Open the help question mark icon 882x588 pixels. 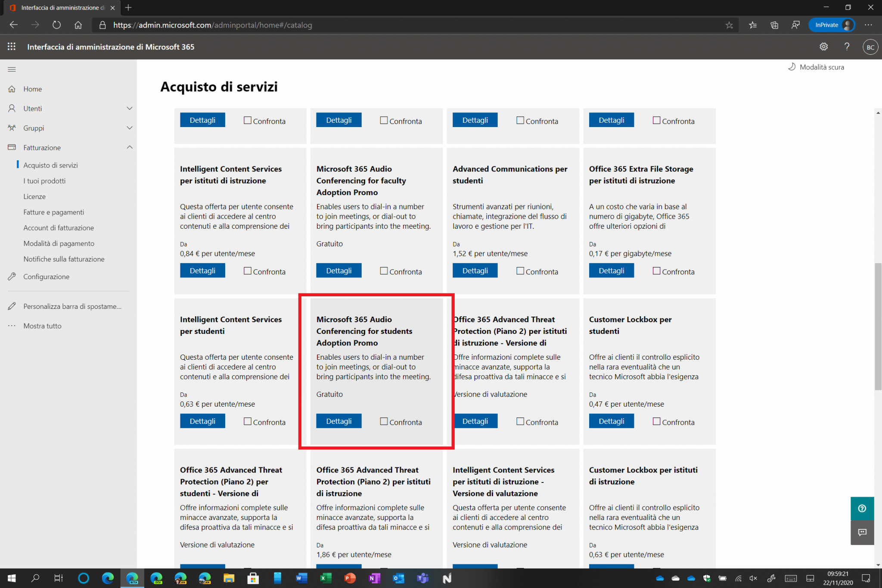point(847,47)
